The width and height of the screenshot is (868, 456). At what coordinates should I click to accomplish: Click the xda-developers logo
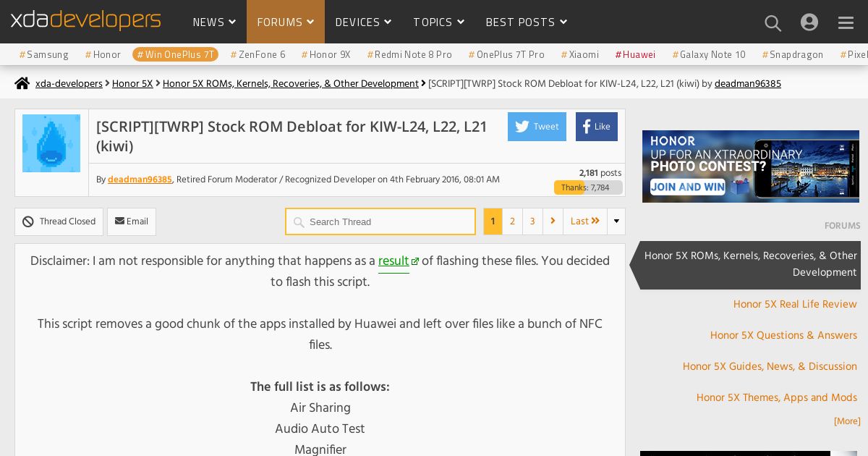point(85,20)
